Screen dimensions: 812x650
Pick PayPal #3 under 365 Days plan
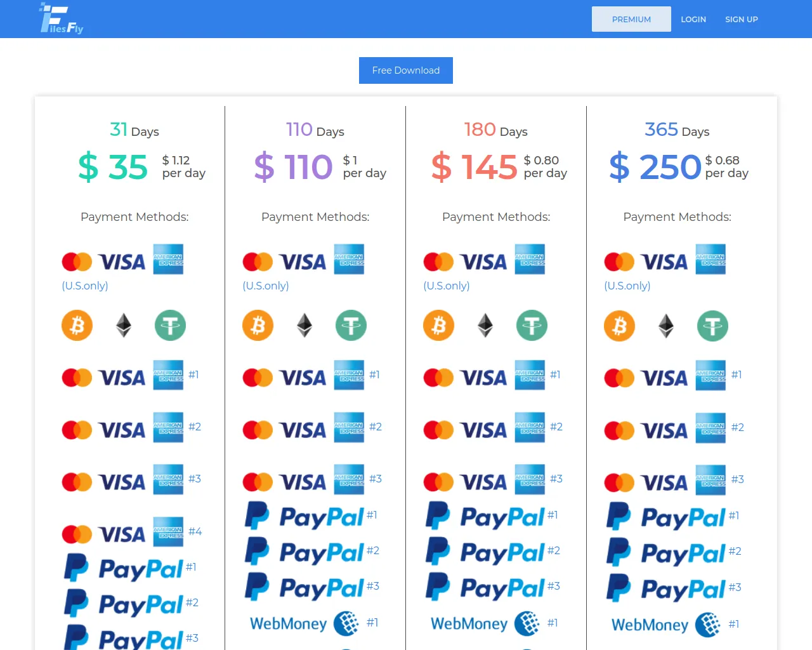(673, 588)
